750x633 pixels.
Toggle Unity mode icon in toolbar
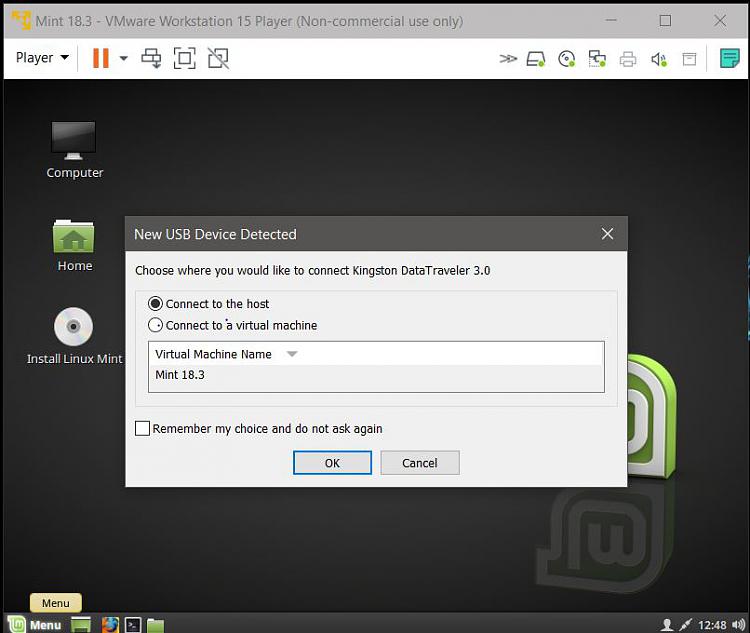coord(218,58)
